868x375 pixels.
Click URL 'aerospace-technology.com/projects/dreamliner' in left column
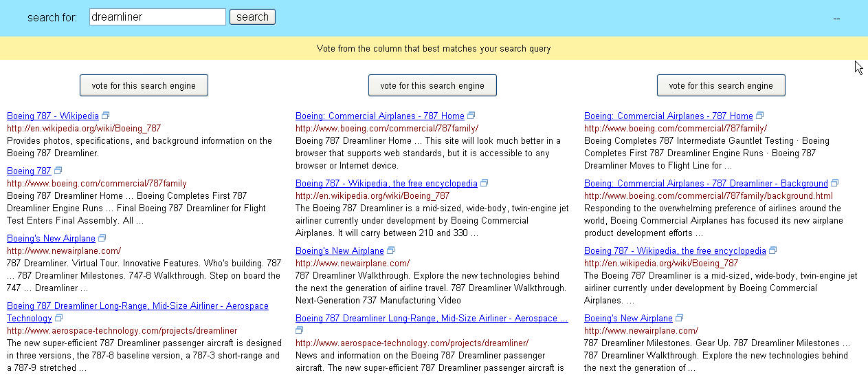click(122, 330)
